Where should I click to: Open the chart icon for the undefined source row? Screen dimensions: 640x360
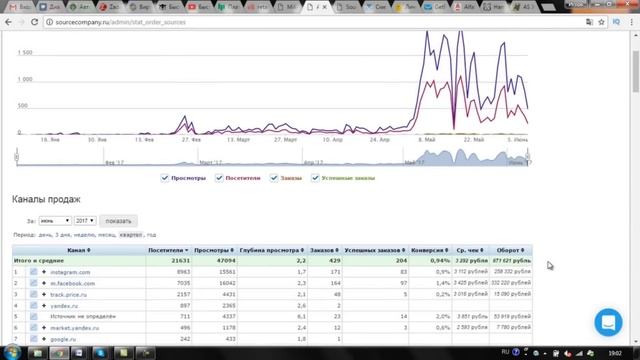(x=33, y=316)
